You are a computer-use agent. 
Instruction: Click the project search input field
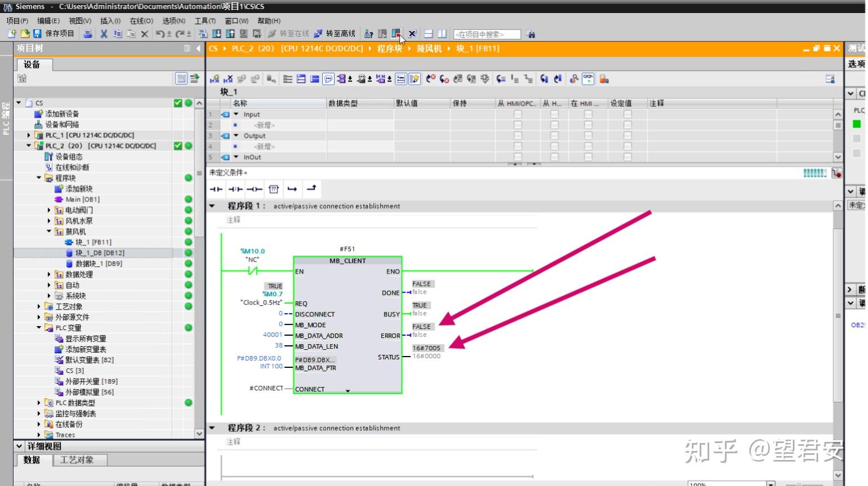tap(487, 34)
